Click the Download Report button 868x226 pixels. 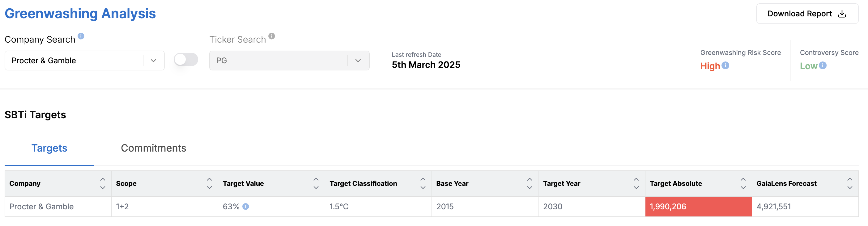tap(807, 14)
